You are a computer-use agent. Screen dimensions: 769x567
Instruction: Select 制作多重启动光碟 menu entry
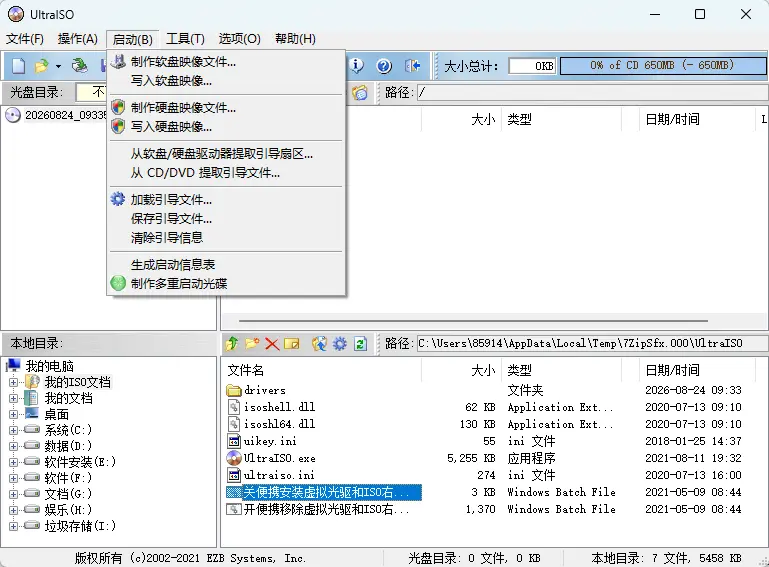click(x=226, y=284)
